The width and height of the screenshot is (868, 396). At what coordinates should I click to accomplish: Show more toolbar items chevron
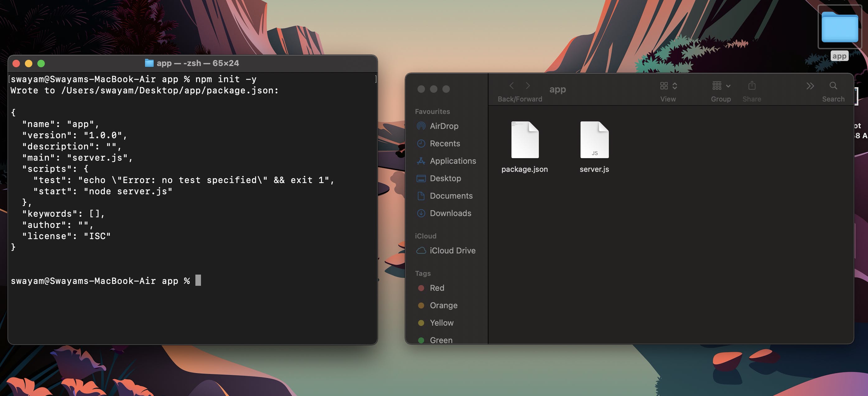(x=810, y=86)
